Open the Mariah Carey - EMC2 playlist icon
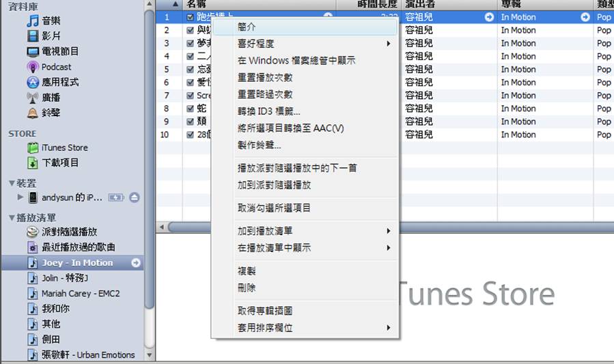The height and width of the screenshot is (364, 614). click(33, 293)
